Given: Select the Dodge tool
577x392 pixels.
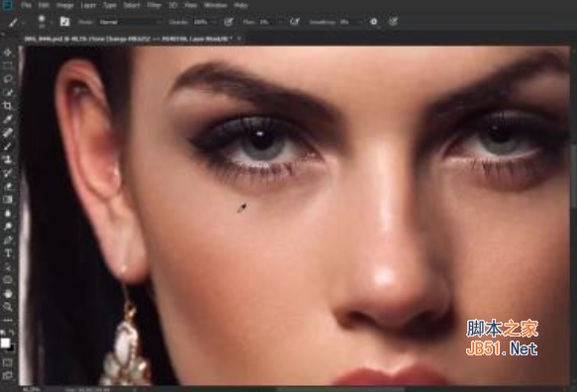Looking at the screenshot, I should (x=8, y=227).
